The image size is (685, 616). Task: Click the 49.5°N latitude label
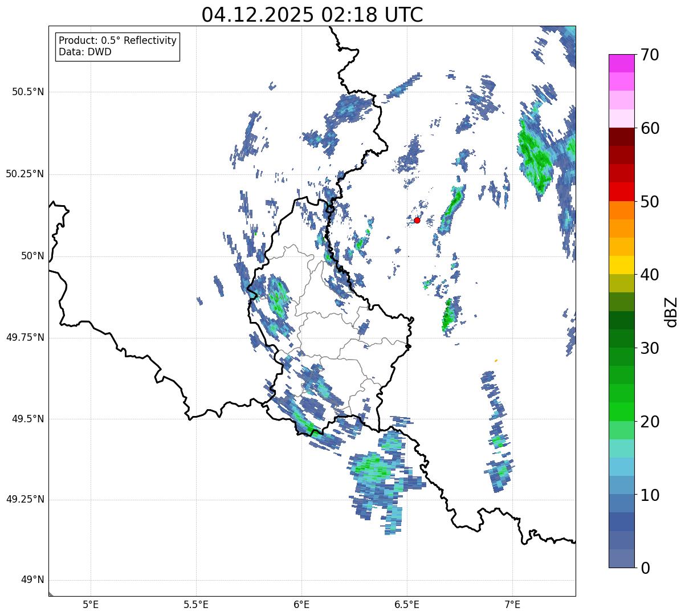pyautogui.click(x=27, y=419)
